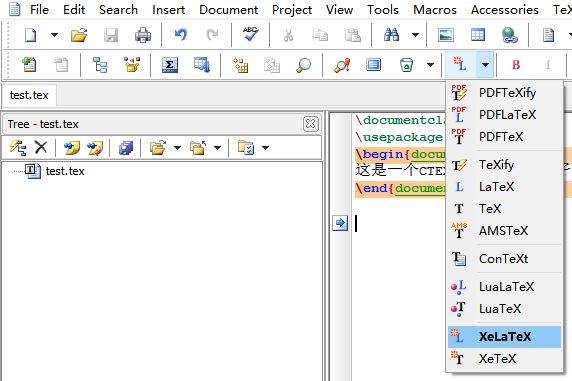Toggle the compiler selection dropdown arrow
This screenshot has width=572, height=381.
coord(485,65)
